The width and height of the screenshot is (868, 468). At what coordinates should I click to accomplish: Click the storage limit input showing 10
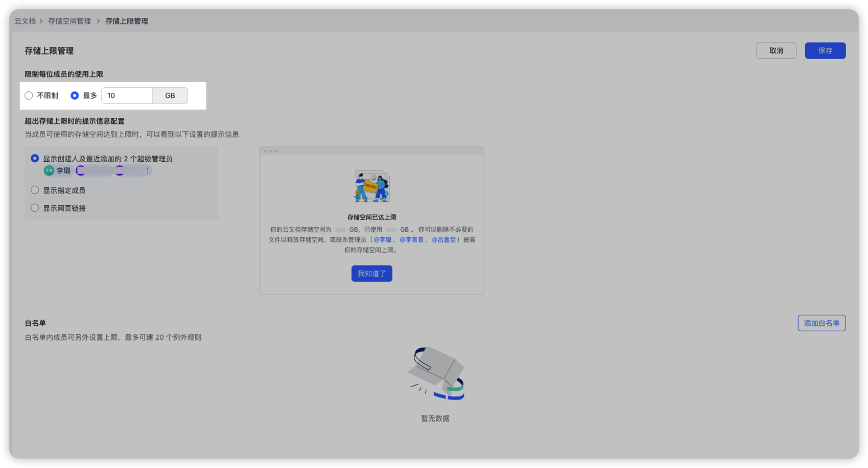127,95
